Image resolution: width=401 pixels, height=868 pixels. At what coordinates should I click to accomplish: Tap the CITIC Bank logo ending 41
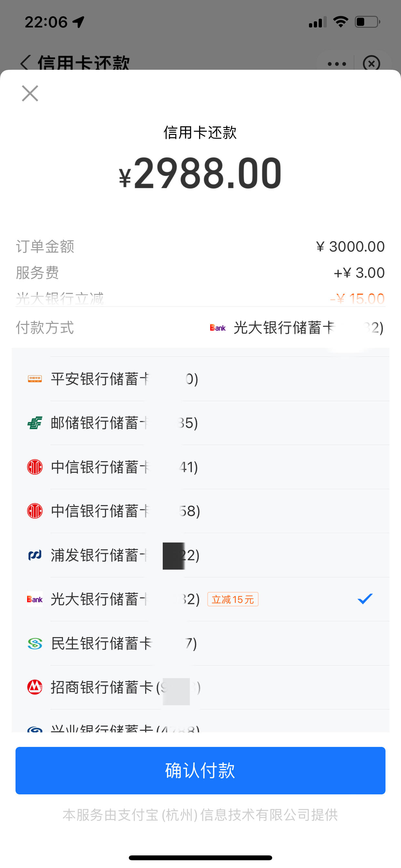tap(35, 467)
